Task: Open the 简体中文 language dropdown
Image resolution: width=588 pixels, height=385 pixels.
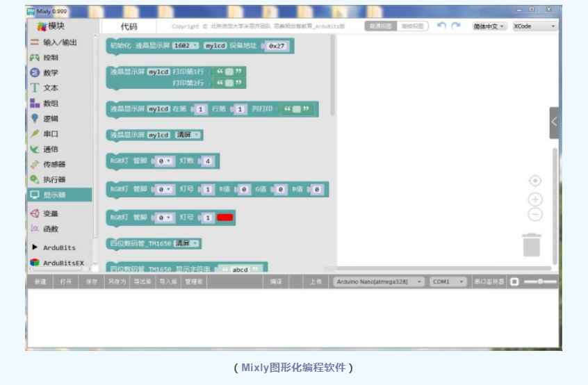Action: click(x=490, y=26)
